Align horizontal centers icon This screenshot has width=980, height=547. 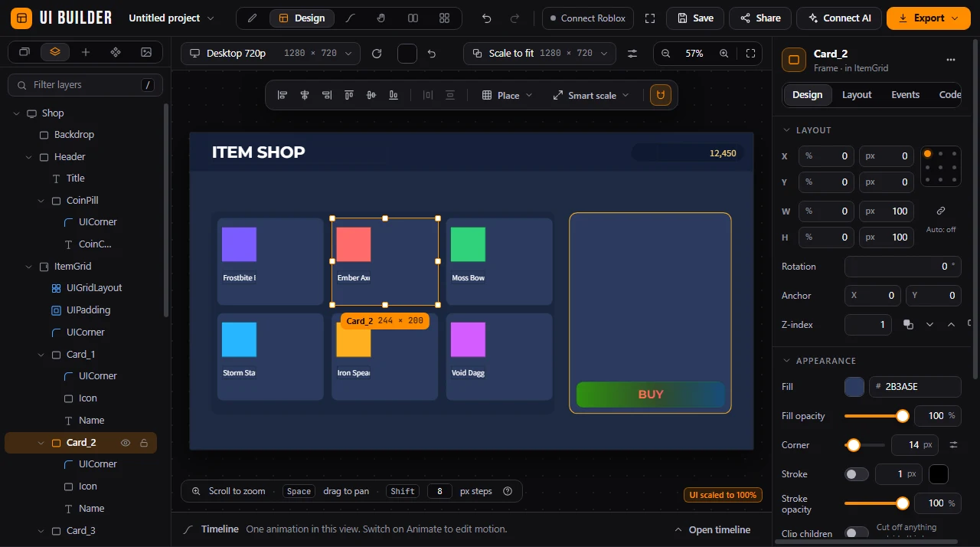tap(305, 95)
